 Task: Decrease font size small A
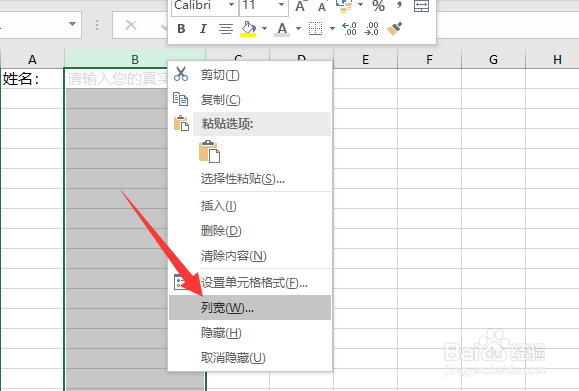click(322, 6)
